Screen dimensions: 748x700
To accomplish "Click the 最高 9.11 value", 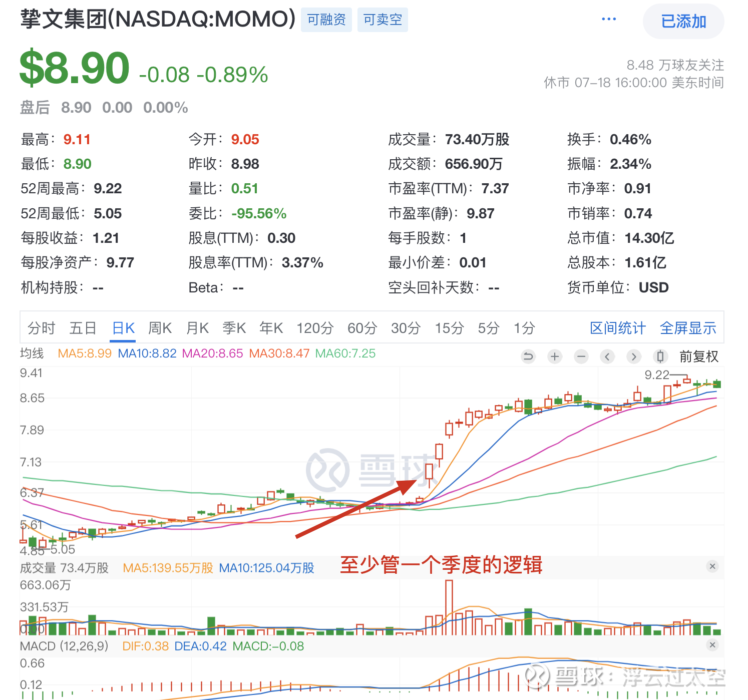I will click(77, 139).
